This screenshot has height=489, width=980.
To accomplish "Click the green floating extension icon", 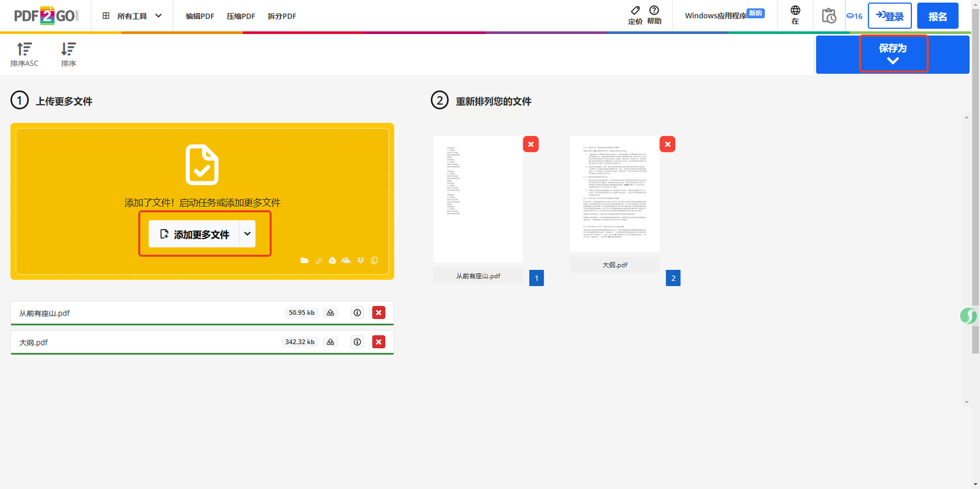I will (x=969, y=316).
